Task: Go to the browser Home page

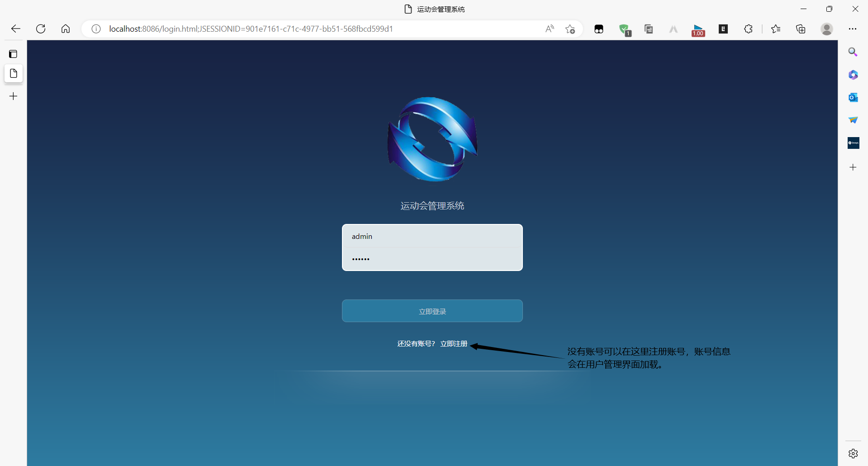Action: (66, 29)
